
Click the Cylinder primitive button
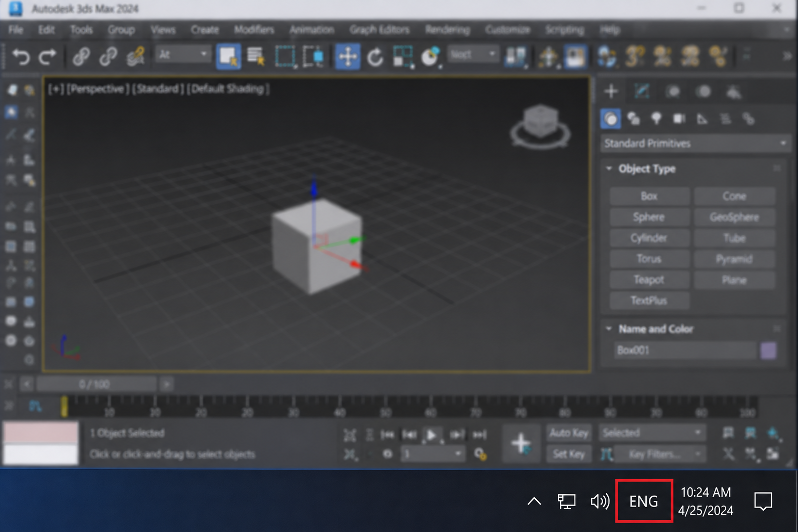649,238
